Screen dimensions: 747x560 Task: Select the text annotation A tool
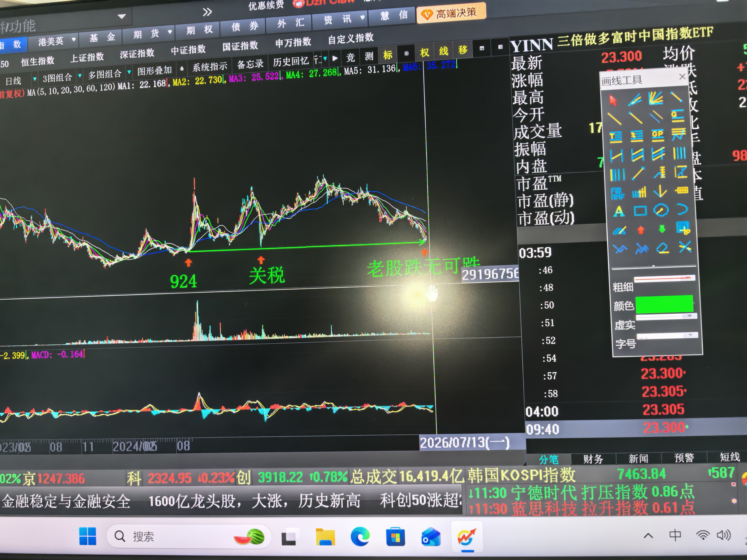(x=619, y=211)
